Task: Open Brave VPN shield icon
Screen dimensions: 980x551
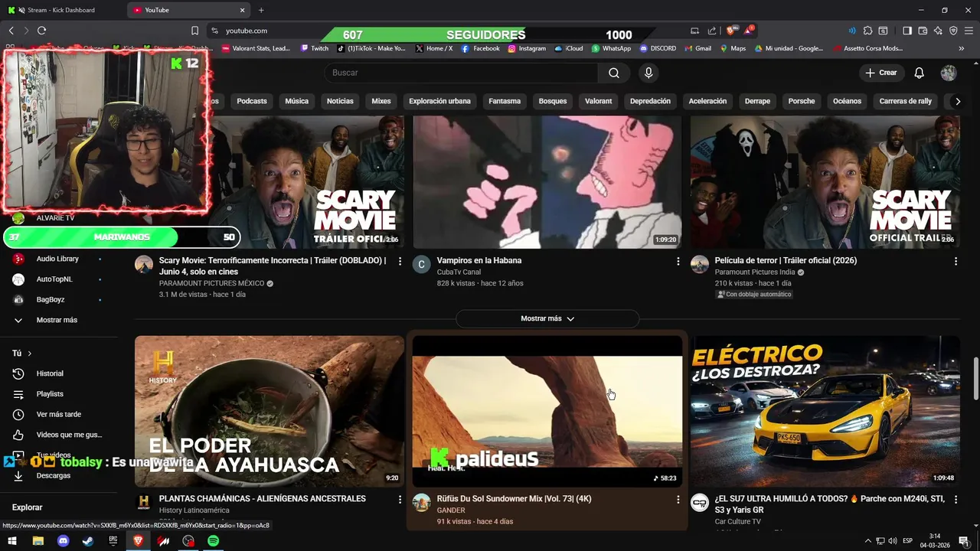Action: tap(953, 31)
